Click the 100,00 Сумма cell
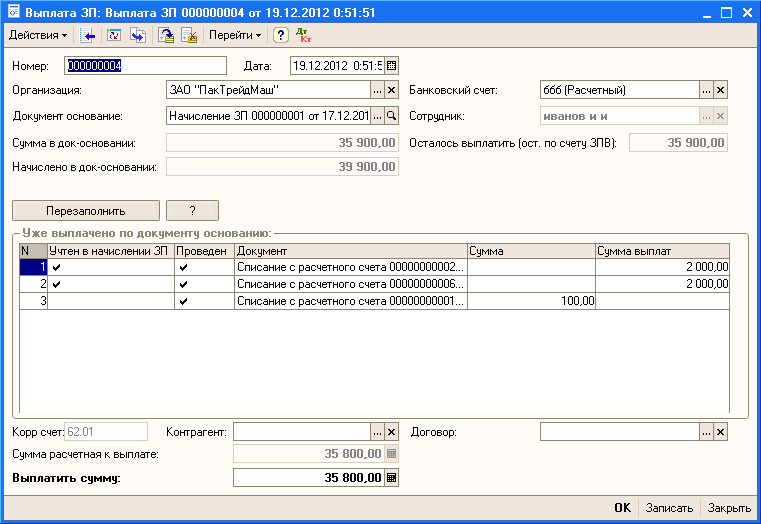 click(x=531, y=301)
